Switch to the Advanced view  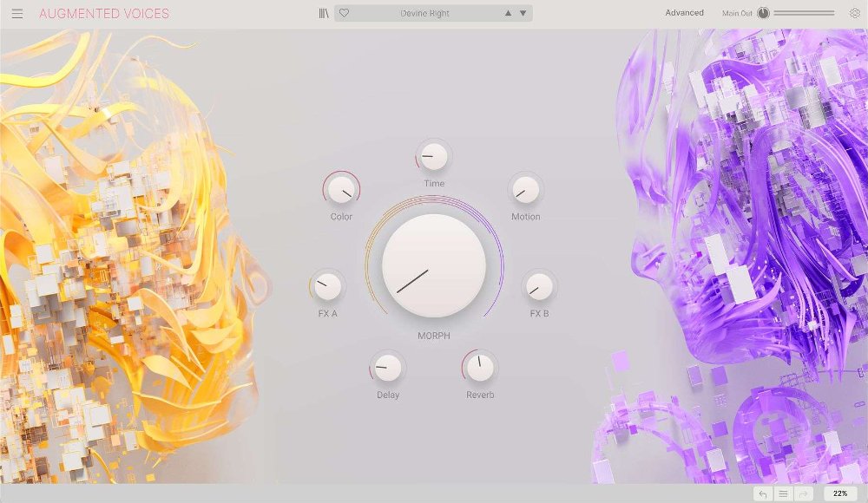(x=684, y=12)
